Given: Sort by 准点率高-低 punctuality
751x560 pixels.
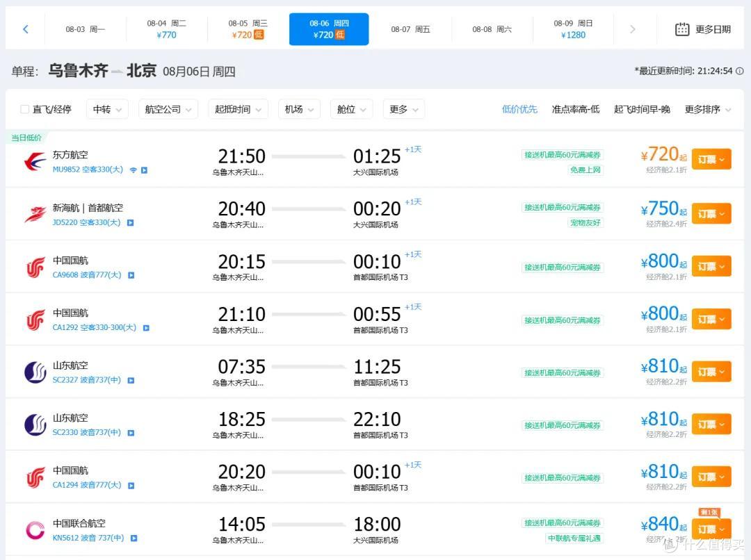Looking at the screenshot, I should pos(576,110).
